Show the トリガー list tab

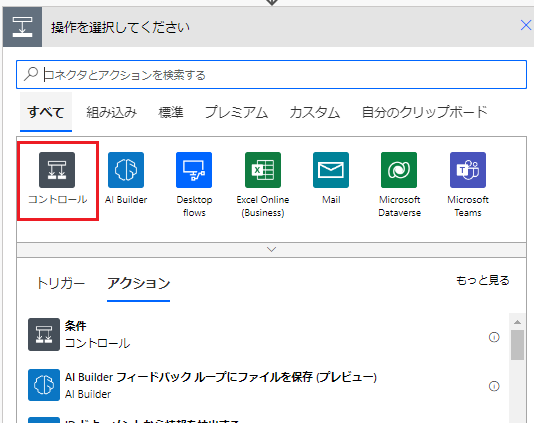[61, 283]
